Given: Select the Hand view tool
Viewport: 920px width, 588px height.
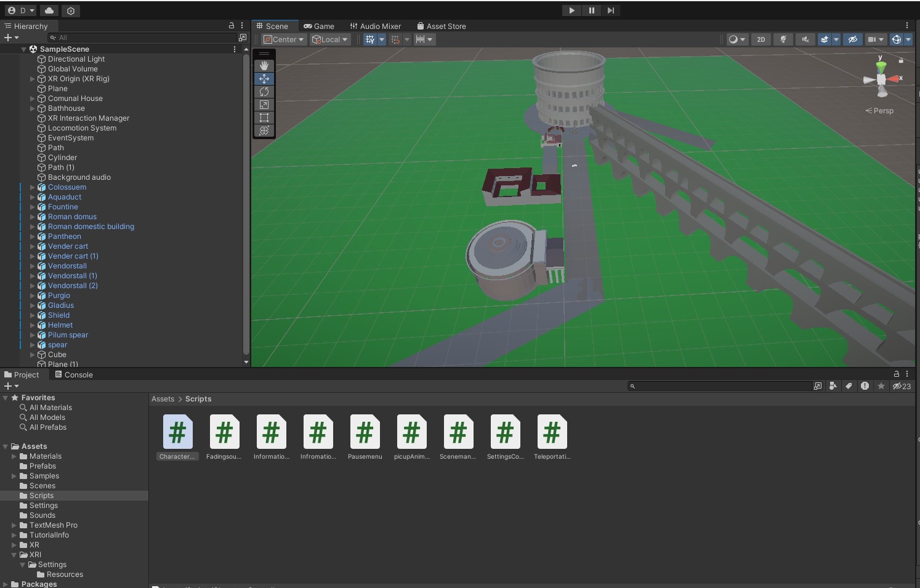Looking at the screenshot, I should tap(264, 66).
